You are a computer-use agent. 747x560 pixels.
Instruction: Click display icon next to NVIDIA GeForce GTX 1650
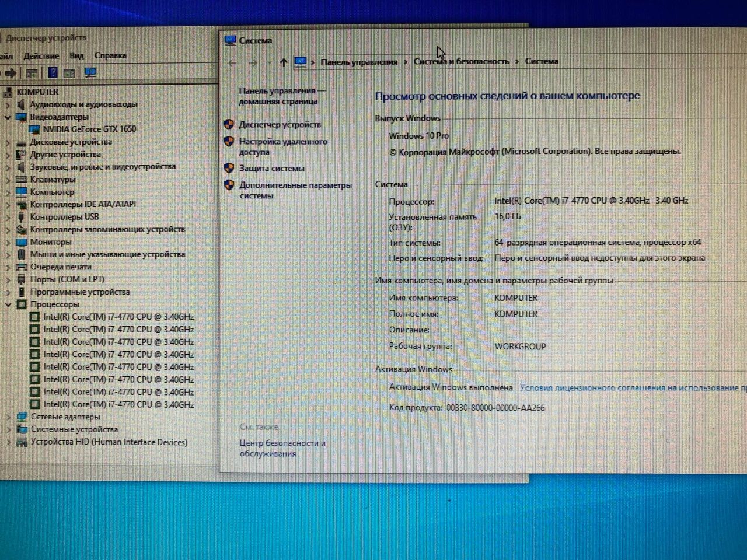click(x=35, y=129)
